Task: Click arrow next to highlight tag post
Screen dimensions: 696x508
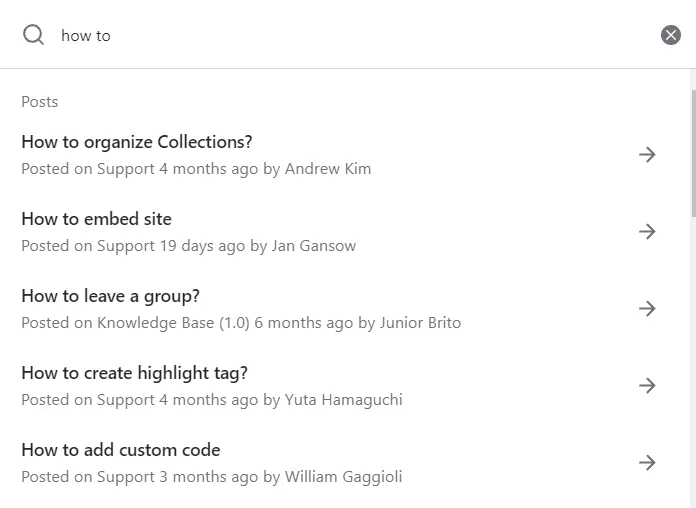Action: [x=647, y=385]
